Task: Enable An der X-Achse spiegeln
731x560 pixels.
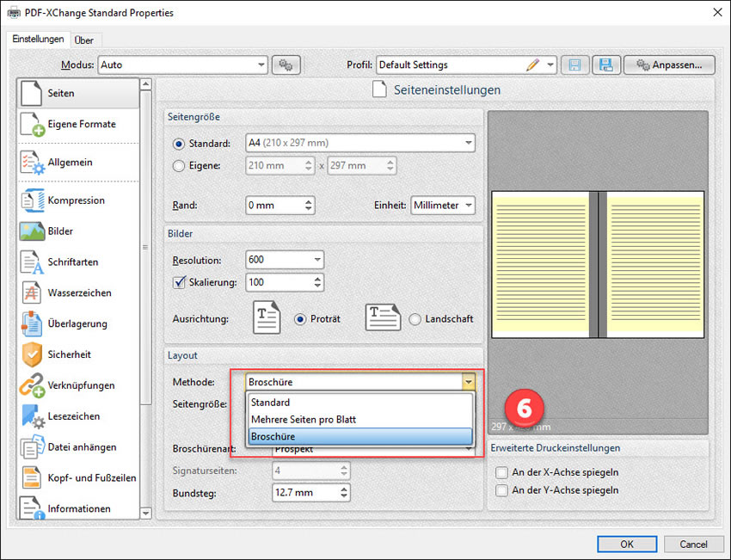Action: click(501, 472)
